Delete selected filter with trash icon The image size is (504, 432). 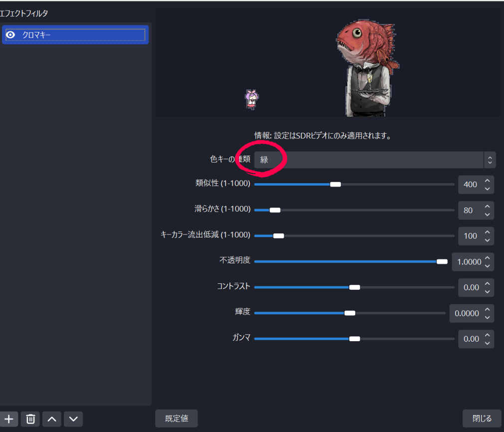click(x=30, y=419)
